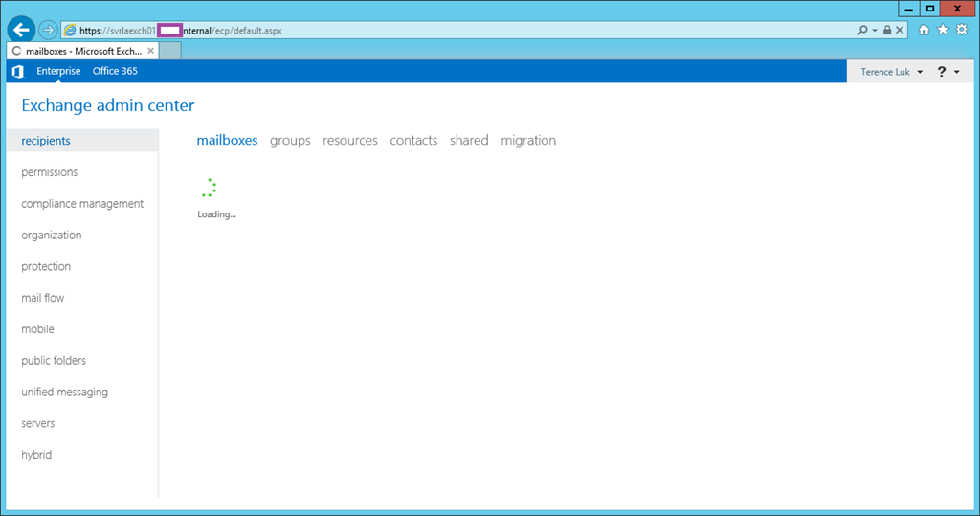Open the Help question mark icon
This screenshot has height=516, width=980.
942,72
